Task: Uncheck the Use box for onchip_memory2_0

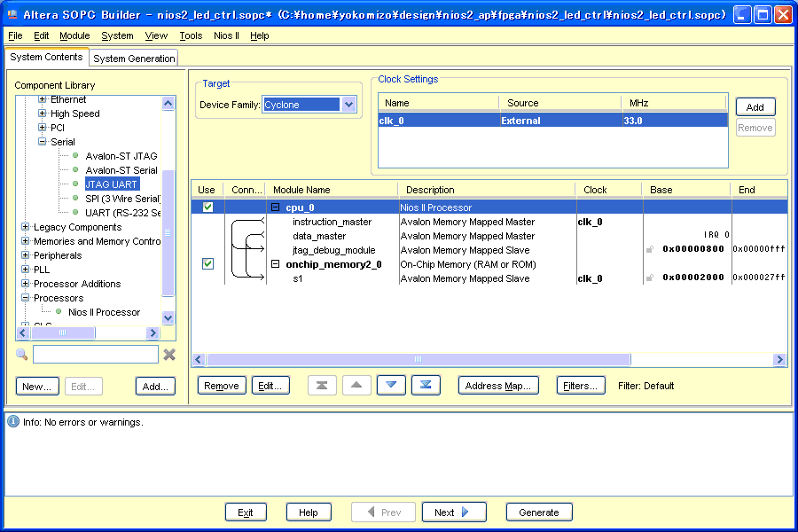Action: (x=207, y=263)
